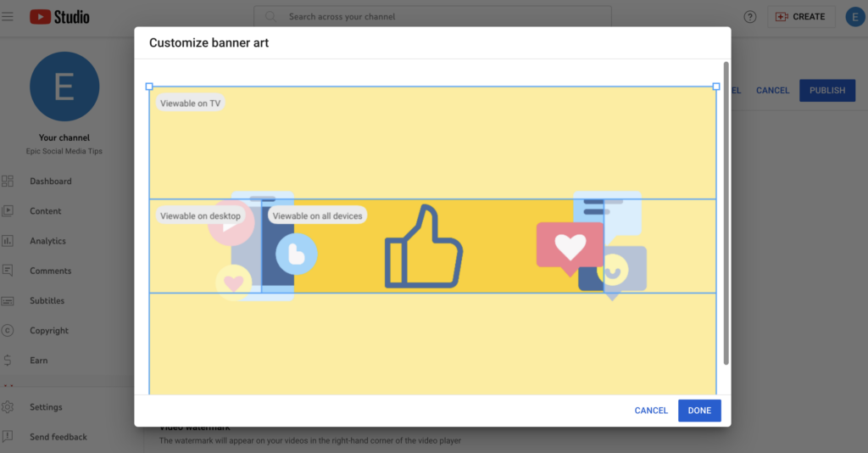This screenshot has height=453, width=868.
Task: Click the Viewable on desktop label
Action: (200, 216)
